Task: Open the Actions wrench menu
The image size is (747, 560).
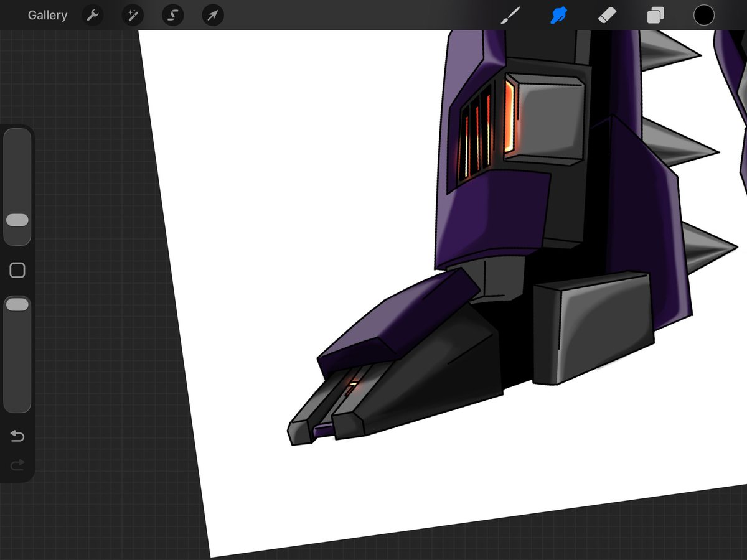Action: tap(92, 16)
